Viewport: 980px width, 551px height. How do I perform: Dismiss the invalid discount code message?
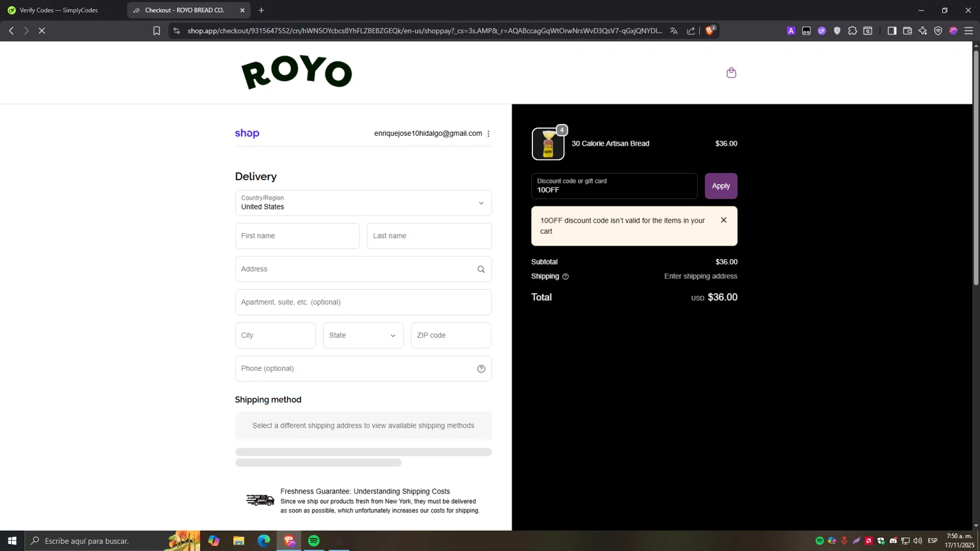(723, 220)
